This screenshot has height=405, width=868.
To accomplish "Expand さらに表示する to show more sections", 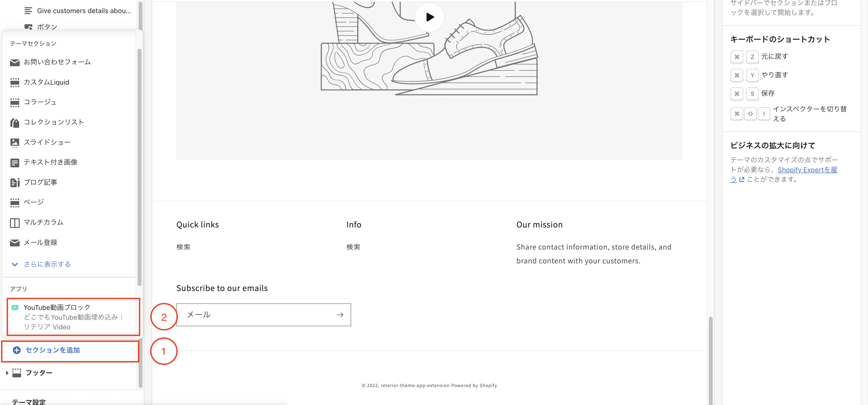I will click(47, 264).
